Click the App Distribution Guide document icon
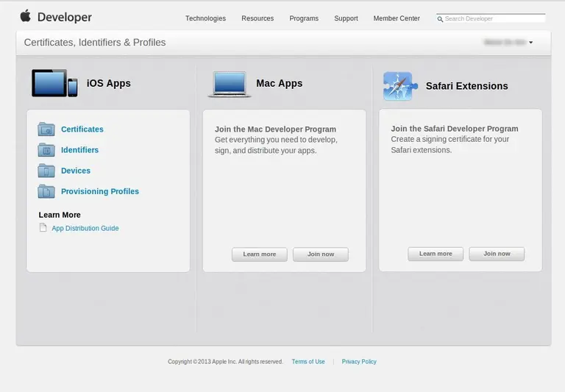This screenshot has width=565, height=392. 43,228
